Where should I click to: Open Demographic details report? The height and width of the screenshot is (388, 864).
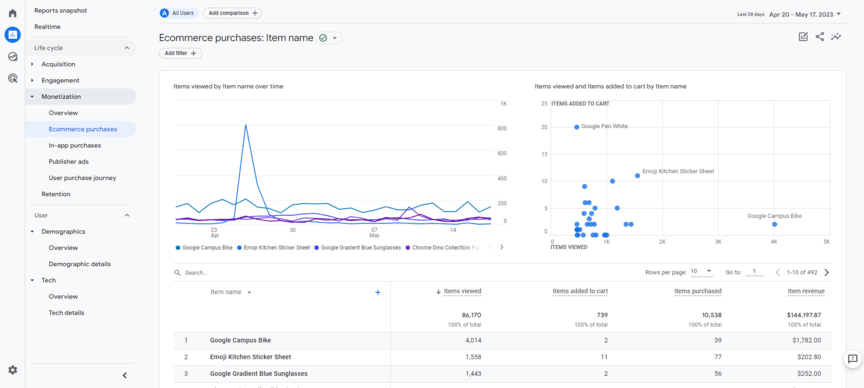point(79,264)
